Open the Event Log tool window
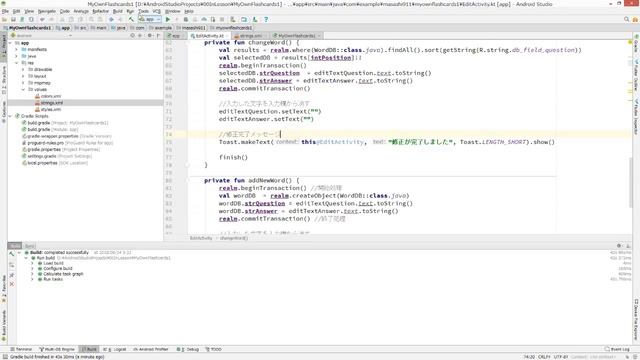640x360 pixels. click(617, 349)
